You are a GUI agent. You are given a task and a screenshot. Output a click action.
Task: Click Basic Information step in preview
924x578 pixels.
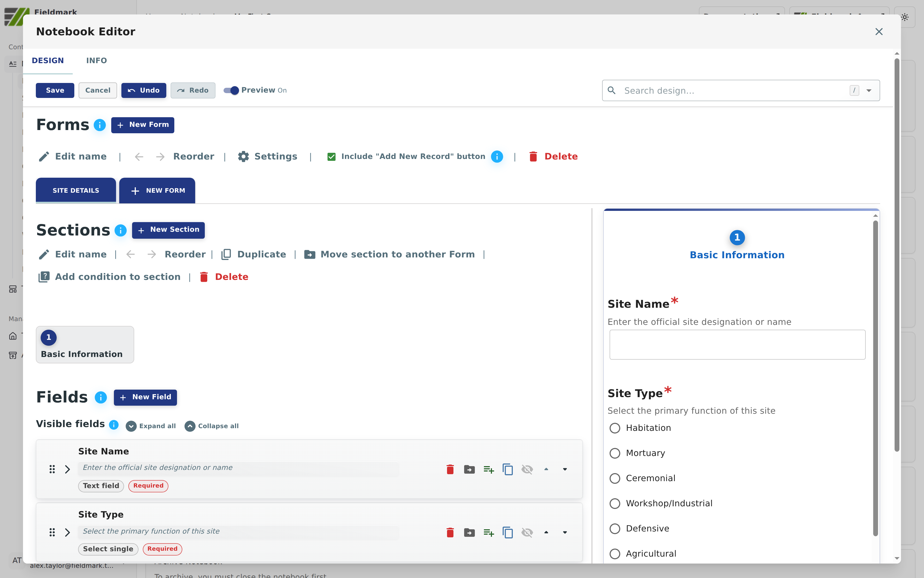737,245
